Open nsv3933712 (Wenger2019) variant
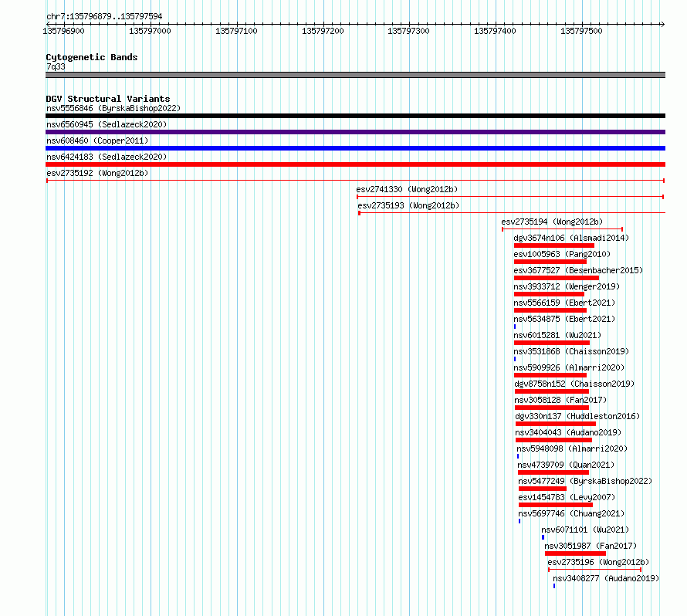Screen dimensions: 687x616 (x=567, y=286)
